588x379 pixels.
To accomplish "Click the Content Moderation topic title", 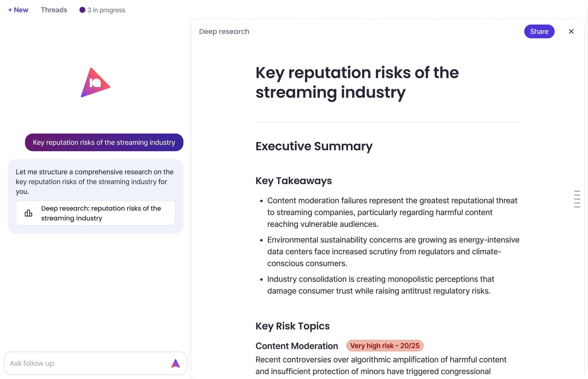I will pyautogui.click(x=297, y=346).
